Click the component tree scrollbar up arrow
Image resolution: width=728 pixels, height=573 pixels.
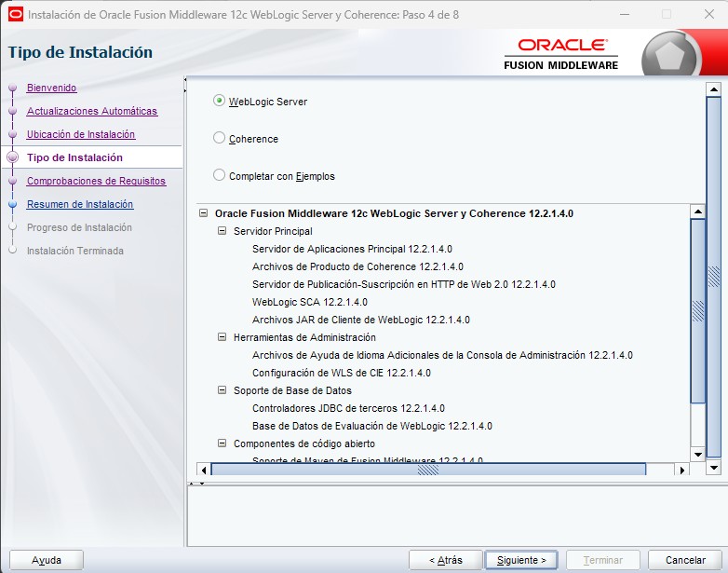(698, 211)
